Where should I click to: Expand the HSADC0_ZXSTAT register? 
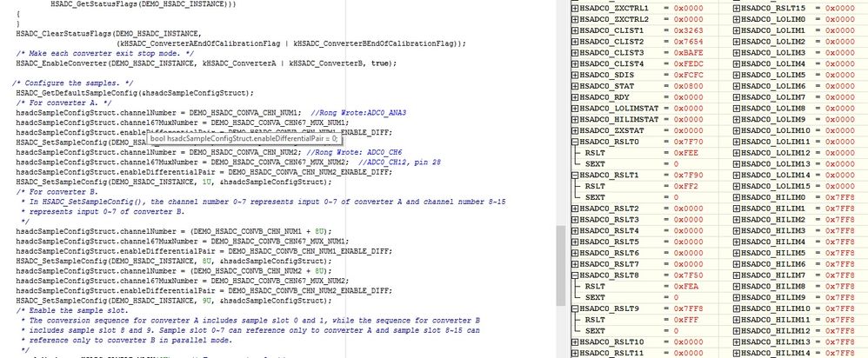coord(575,130)
